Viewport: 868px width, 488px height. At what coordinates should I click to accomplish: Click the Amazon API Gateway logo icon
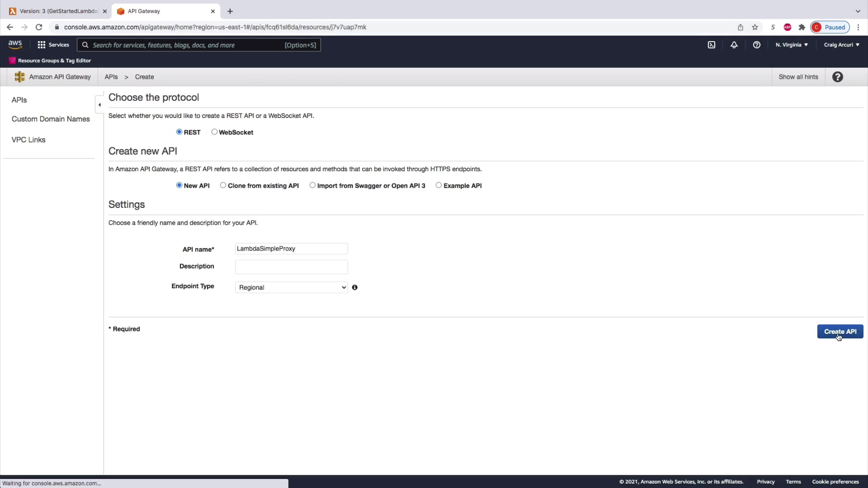point(20,77)
